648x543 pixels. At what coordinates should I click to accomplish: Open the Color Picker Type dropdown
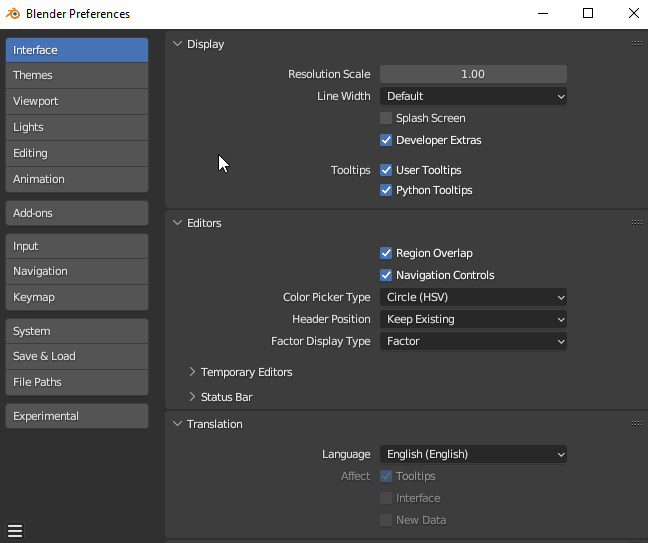pos(473,297)
